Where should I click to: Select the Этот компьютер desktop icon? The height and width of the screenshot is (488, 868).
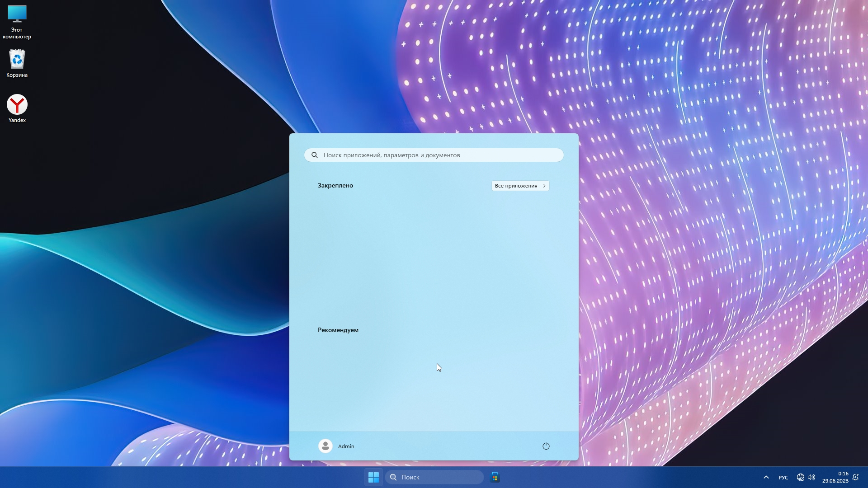[x=17, y=14]
